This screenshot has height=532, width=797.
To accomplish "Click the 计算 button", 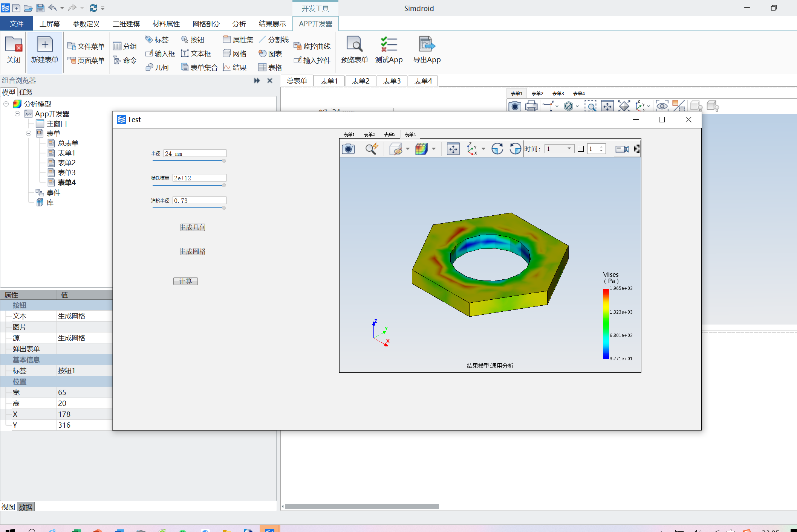I will [185, 281].
